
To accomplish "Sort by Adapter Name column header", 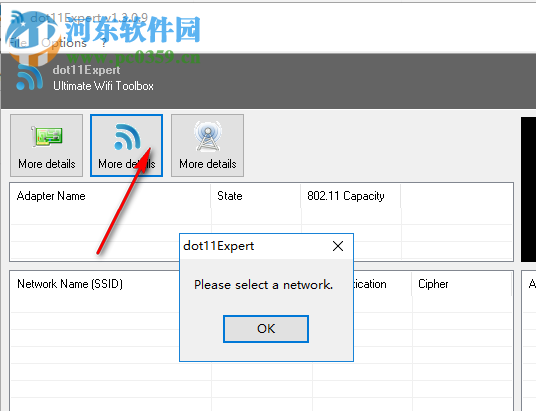I will 110,196.
